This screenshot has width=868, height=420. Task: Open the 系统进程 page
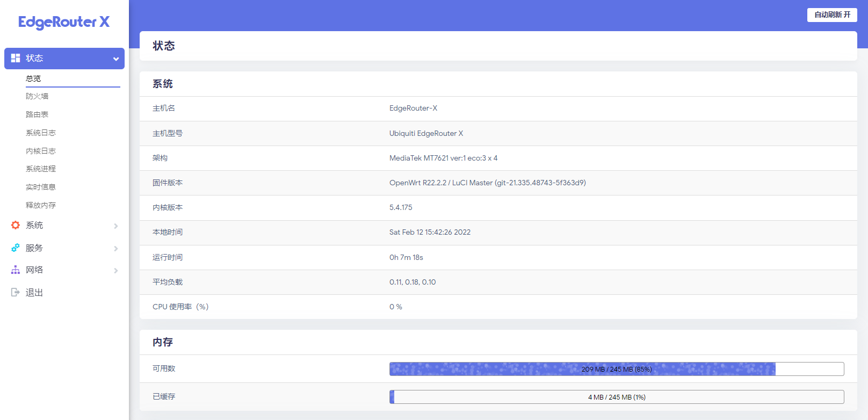(x=41, y=169)
